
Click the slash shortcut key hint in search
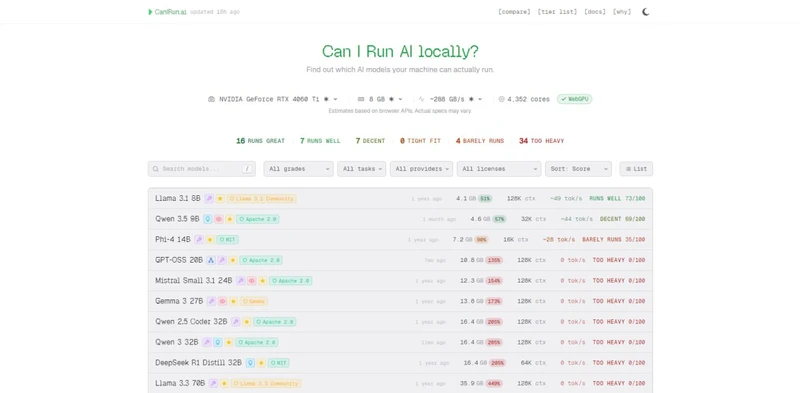(x=247, y=169)
